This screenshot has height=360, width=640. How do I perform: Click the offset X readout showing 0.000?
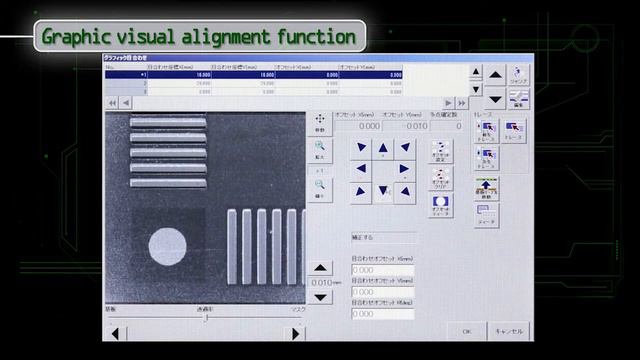tap(358, 126)
